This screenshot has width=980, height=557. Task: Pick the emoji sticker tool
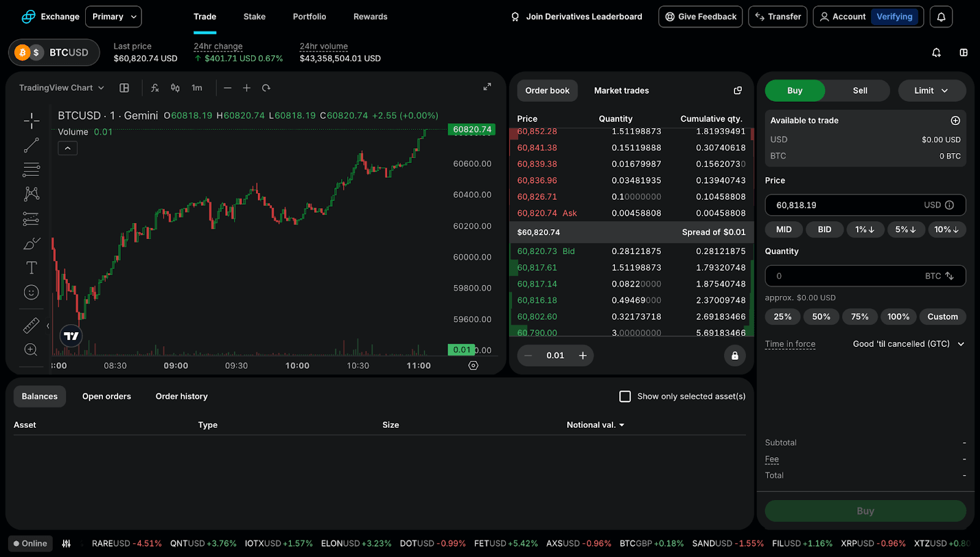[x=31, y=292]
